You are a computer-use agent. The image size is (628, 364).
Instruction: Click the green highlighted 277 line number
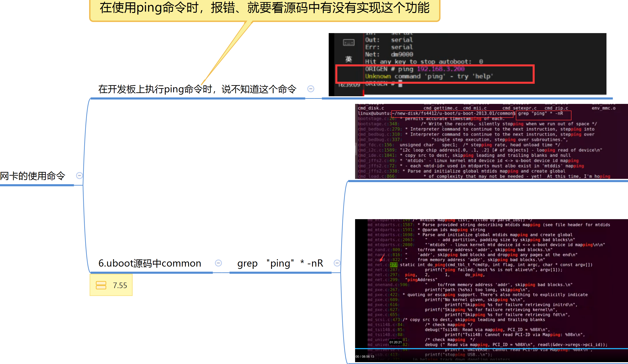(394, 264)
